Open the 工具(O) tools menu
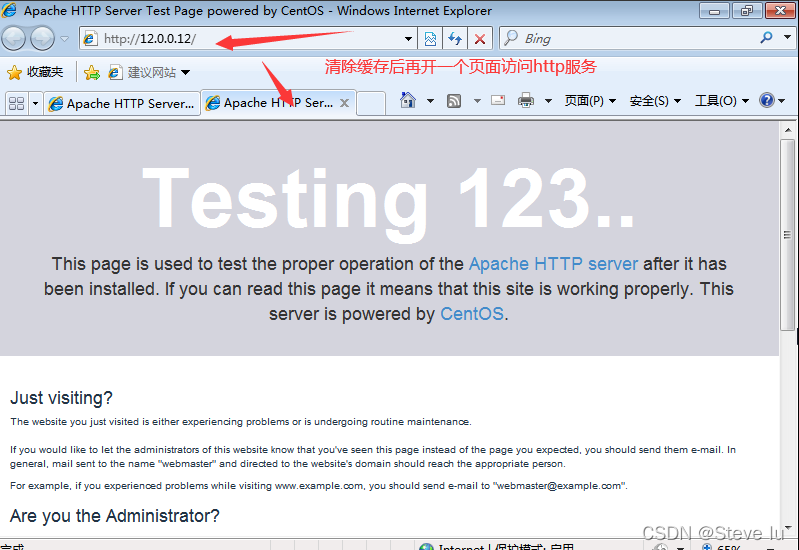This screenshot has height=550, width=799. pos(722,101)
